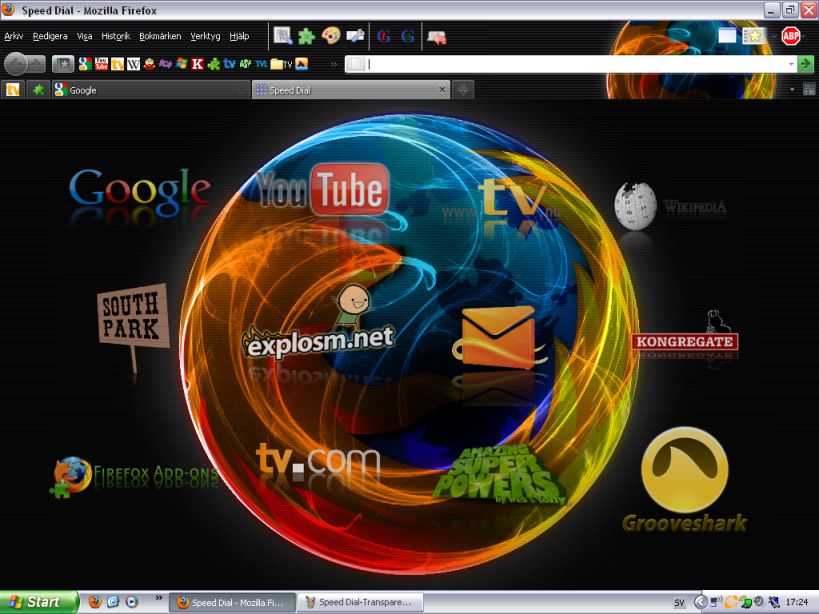
Task: Click the wrench options toolbar icon
Action: pyautogui.click(x=355, y=36)
